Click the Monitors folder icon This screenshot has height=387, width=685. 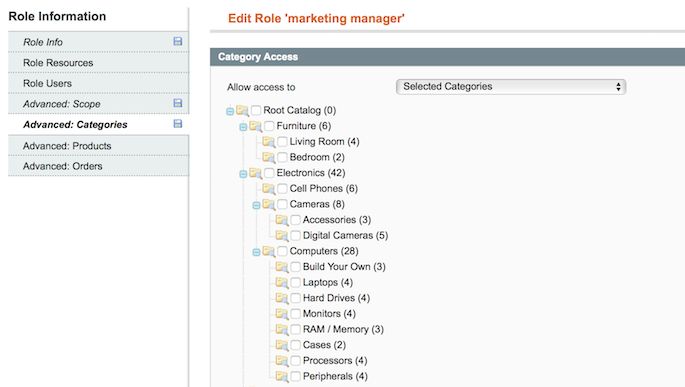tap(282, 314)
